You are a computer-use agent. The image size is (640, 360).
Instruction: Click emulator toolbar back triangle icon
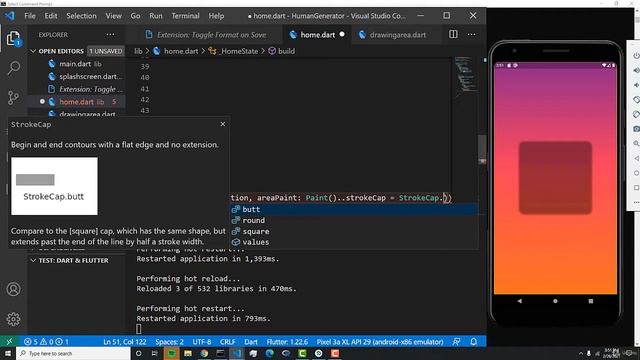636,158
